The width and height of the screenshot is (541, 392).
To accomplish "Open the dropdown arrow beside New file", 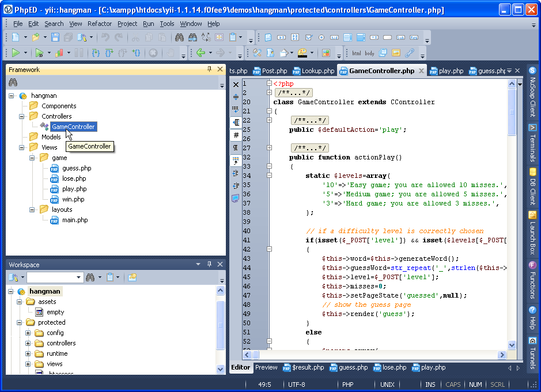I will coord(25,37).
